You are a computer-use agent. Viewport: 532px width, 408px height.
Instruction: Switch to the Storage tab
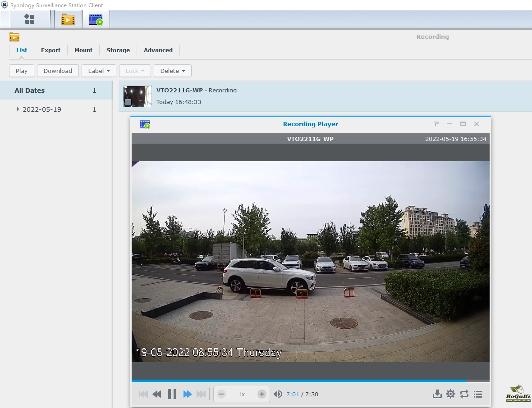(x=118, y=50)
